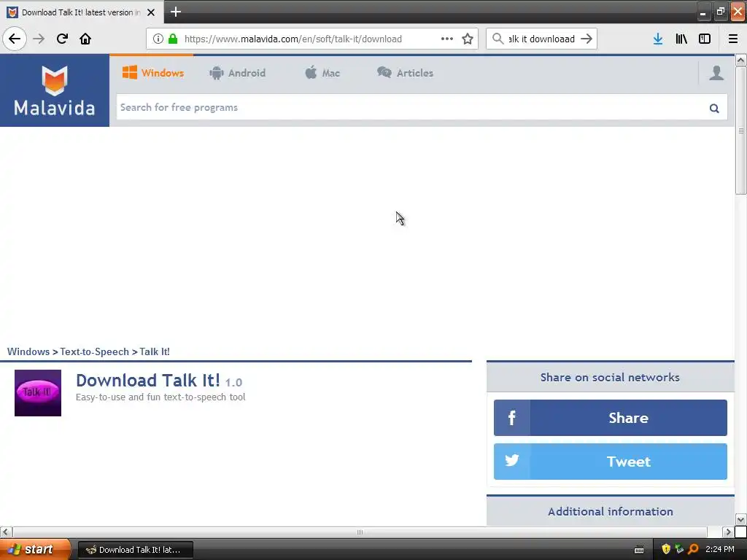Click the Twitter bird icon
747x560 pixels.
tap(511, 461)
